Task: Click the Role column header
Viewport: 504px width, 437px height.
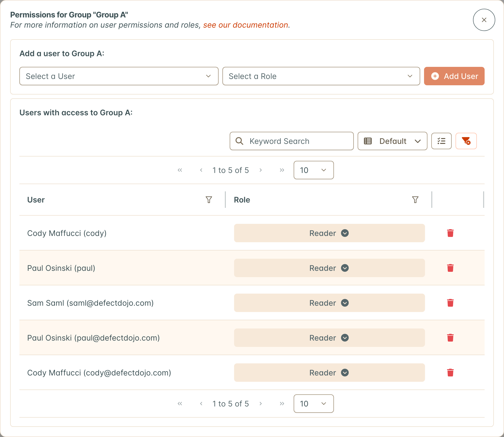Action: coord(242,200)
